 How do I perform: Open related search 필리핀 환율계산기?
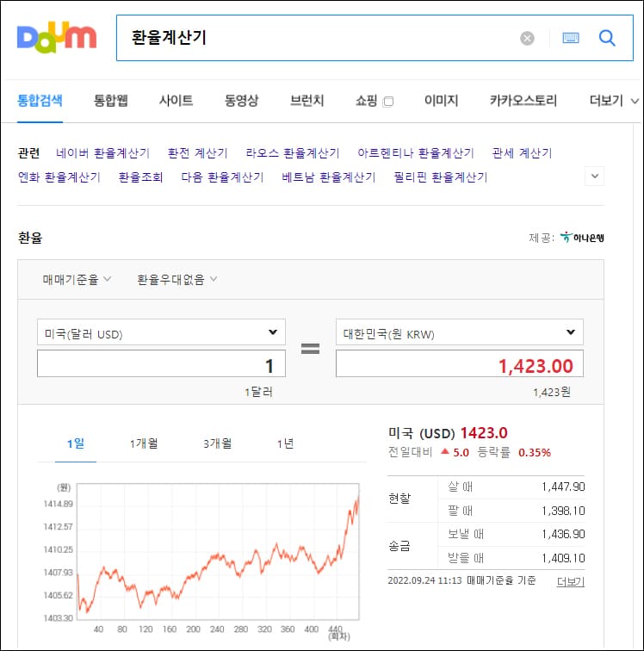tap(441, 177)
